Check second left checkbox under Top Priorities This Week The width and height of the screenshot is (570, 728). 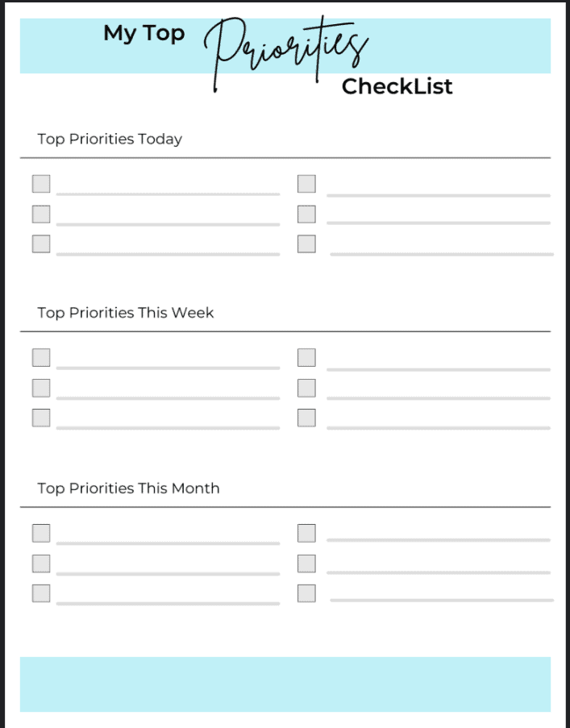[41, 388]
